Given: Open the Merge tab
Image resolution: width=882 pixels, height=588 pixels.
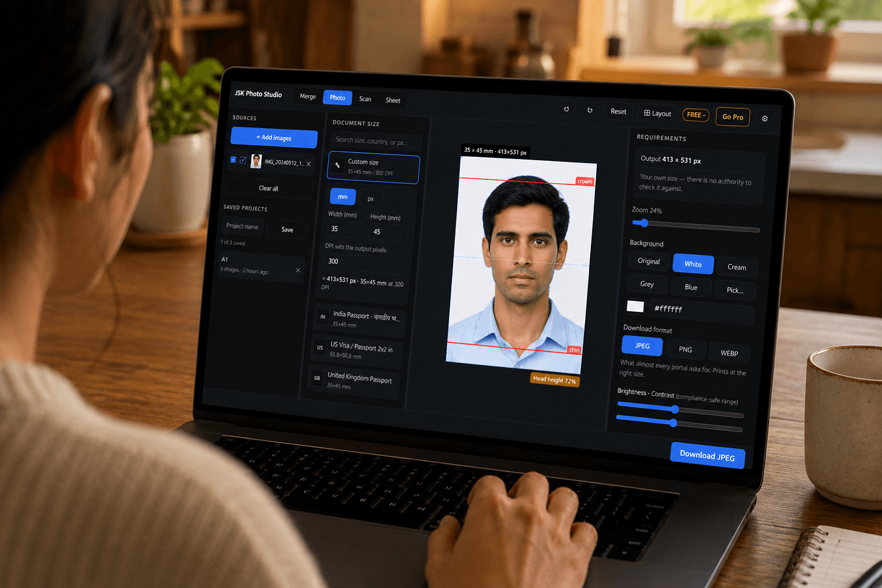Looking at the screenshot, I should tap(308, 96).
